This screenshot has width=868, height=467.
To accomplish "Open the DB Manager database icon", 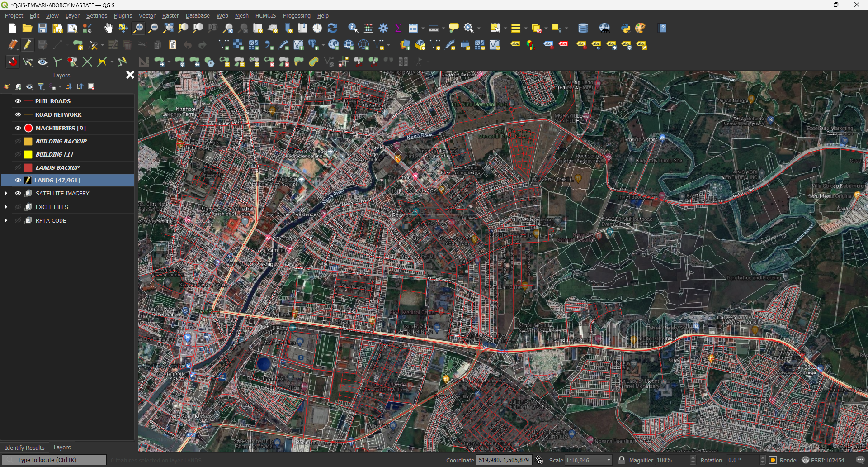I will tap(583, 28).
